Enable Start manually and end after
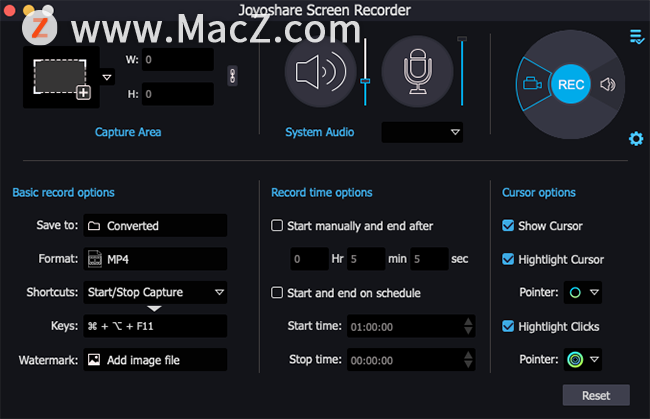The height and width of the screenshot is (419, 650). click(x=277, y=225)
